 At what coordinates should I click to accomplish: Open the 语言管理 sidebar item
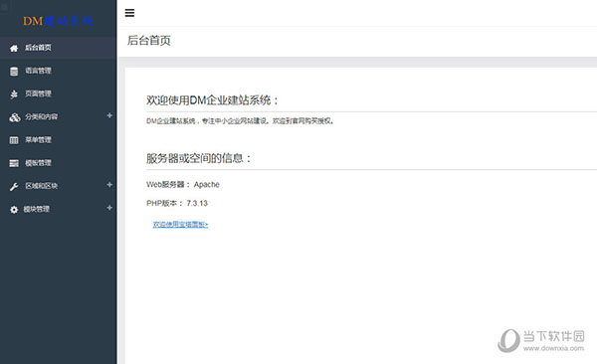(x=59, y=71)
